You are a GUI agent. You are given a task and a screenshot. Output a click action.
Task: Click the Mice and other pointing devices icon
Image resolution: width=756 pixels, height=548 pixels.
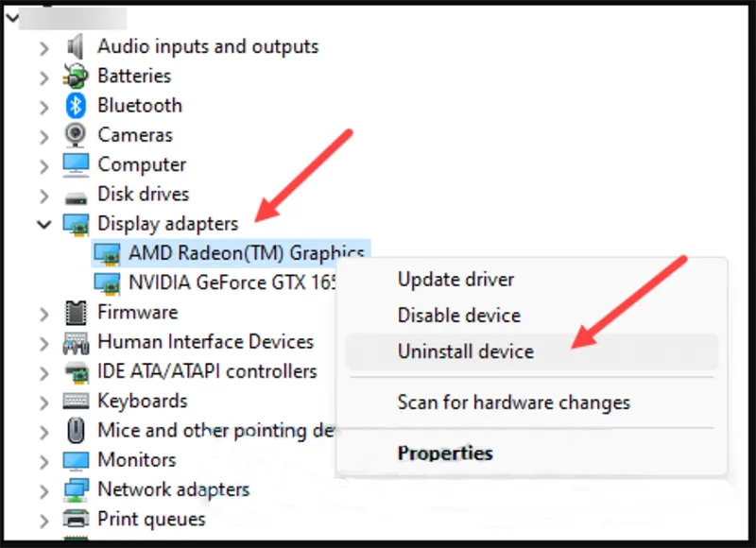click(76, 431)
